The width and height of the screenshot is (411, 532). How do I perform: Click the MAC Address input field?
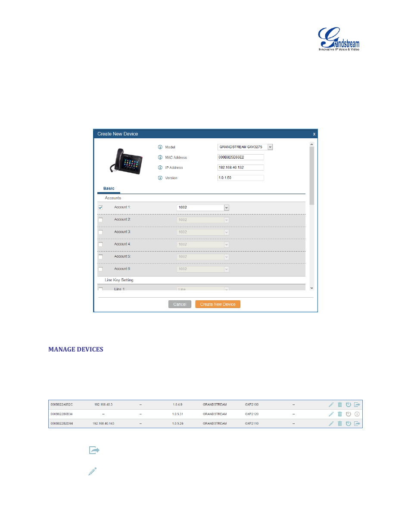[240, 157]
